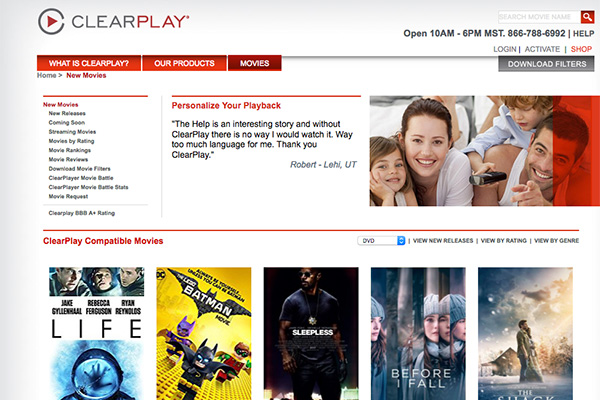Click View New Releases link
The height and width of the screenshot is (400, 600).
click(443, 241)
